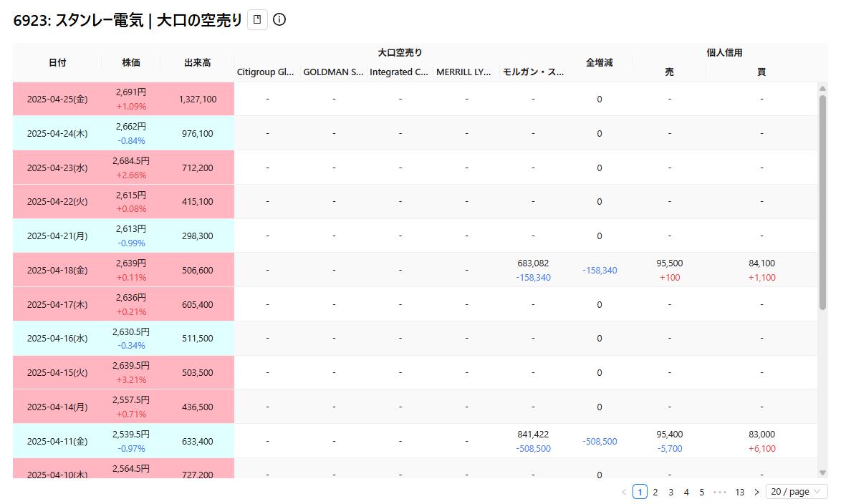Click the GOLDMAN S... column header
The height and width of the screenshot is (504, 856).
(x=333, y=72)
